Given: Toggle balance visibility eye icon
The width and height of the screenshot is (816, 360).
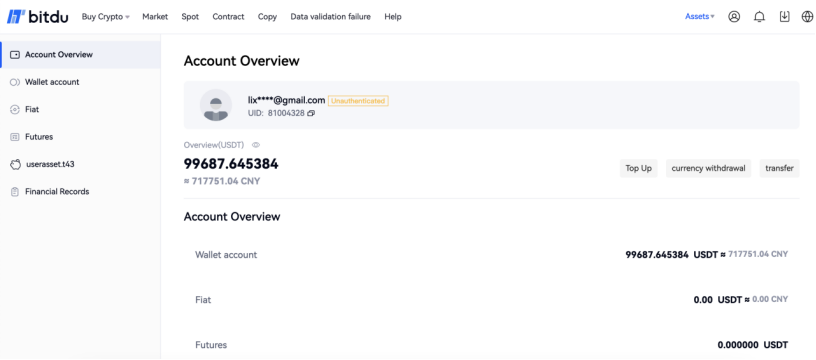Looking at the screenshot, I should point(256,145).
